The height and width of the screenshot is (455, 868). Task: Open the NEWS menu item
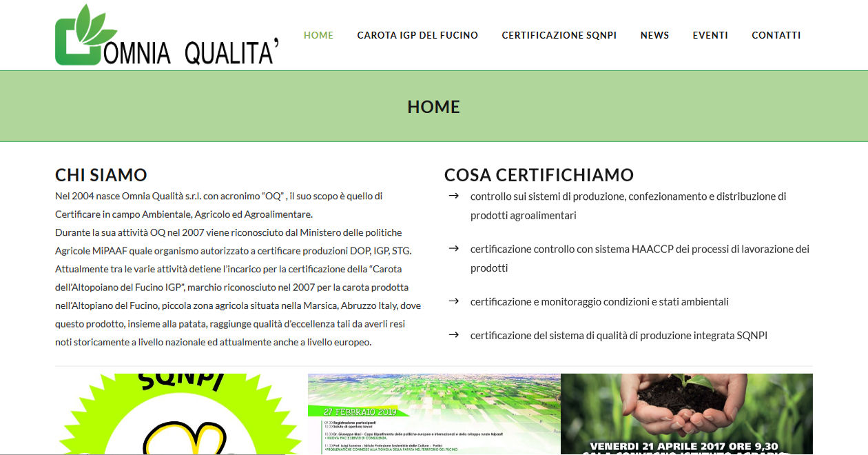pyautogui.click(x=654, y=35)
